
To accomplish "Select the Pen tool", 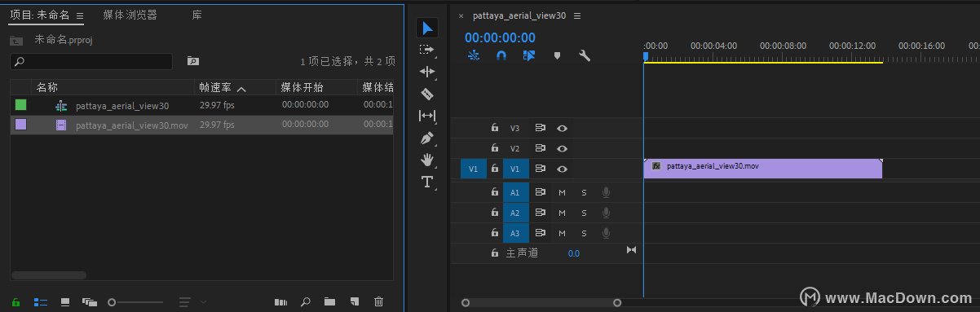I will pyautogui.click(x=427, y=138).
